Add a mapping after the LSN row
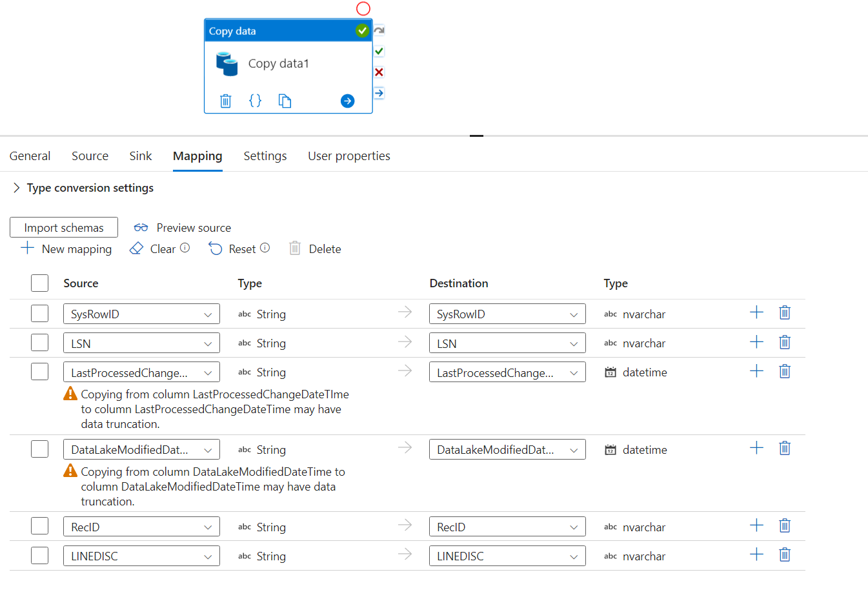Image resolution: width=868 pixels, height=610 pixels. coord(756,342)
